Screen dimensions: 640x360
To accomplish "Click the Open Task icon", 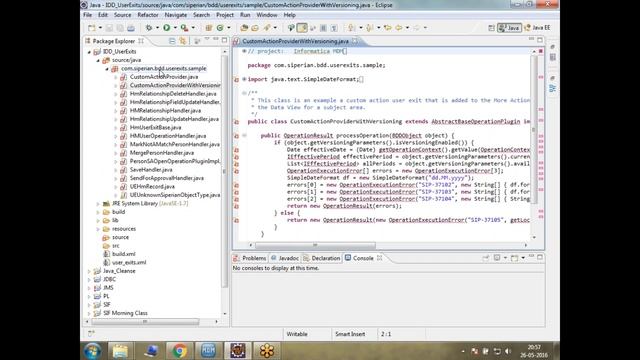I will 255,28.
